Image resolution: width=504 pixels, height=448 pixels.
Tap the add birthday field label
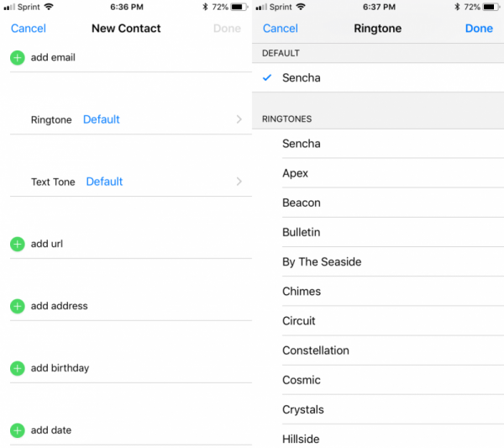point(60,368)
